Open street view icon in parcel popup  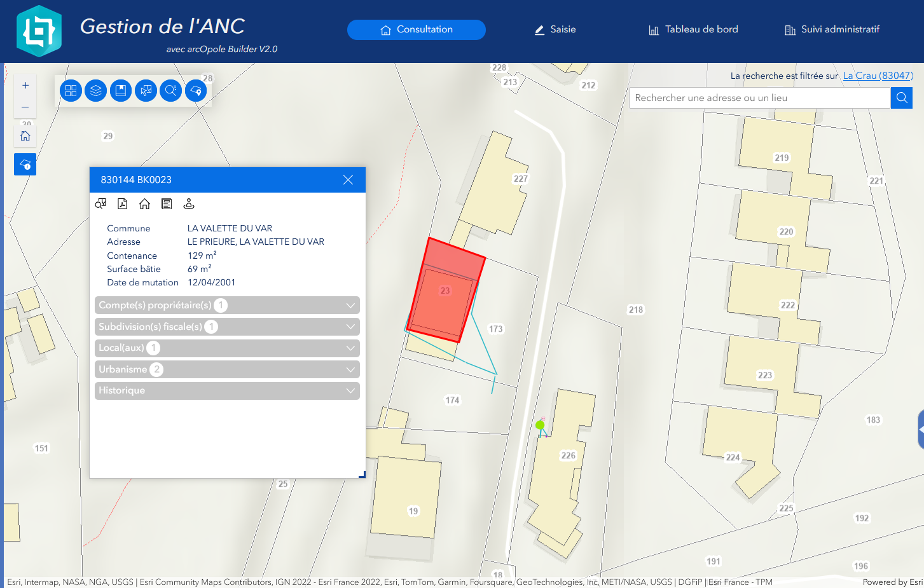click(189, 204)
